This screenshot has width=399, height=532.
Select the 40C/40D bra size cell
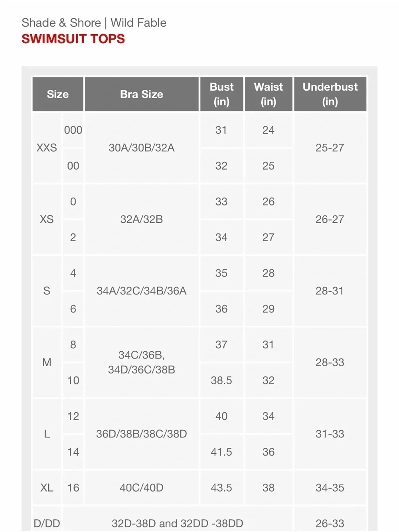coord(142,488)
